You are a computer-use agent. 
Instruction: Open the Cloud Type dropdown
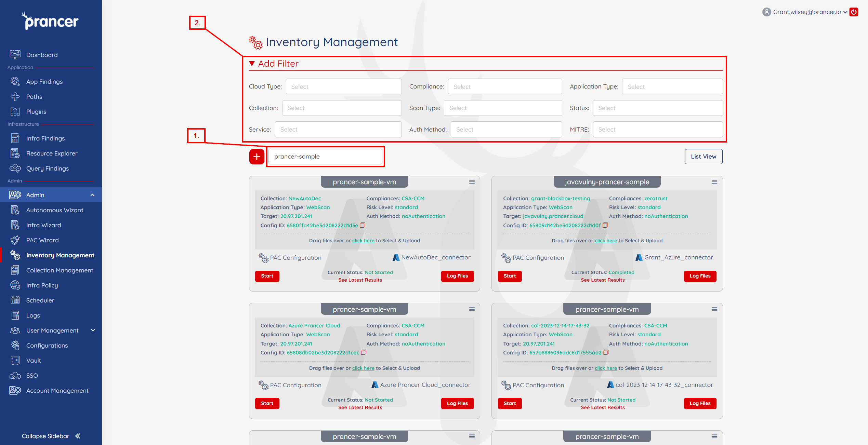click(x=344, y=86)
